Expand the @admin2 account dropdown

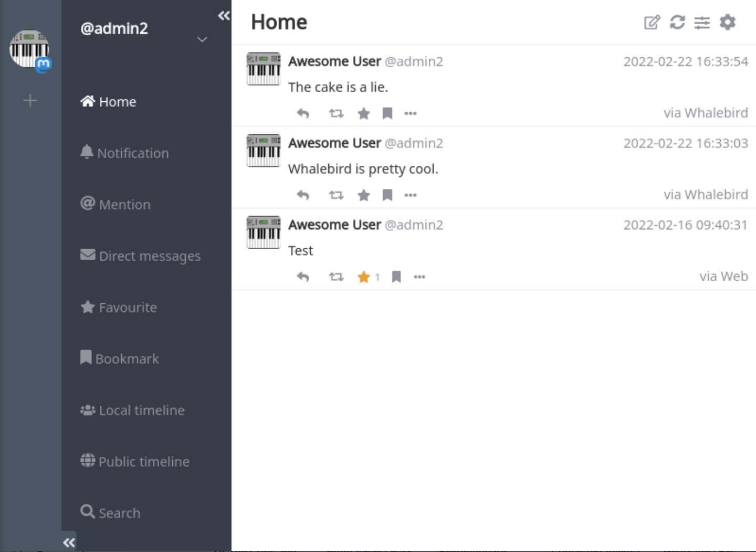tap(202, 39)
